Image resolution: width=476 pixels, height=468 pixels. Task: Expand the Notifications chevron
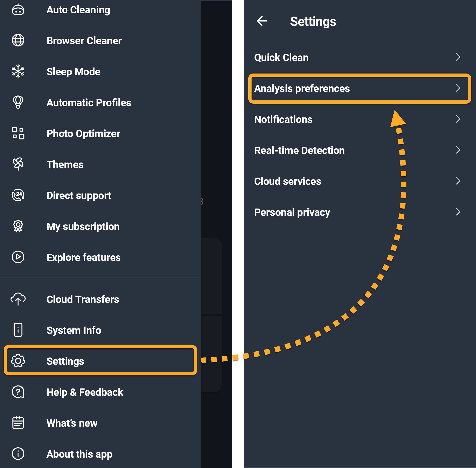point(458,119)
